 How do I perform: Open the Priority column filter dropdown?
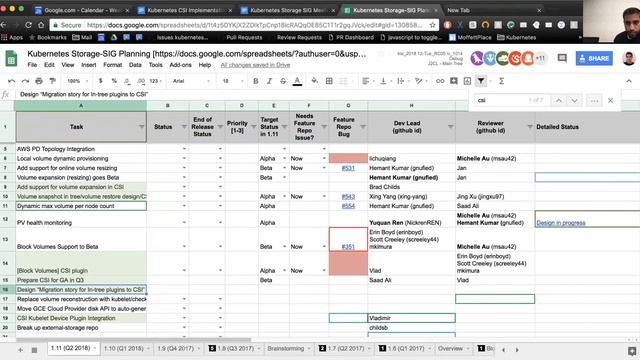[253, 127]
